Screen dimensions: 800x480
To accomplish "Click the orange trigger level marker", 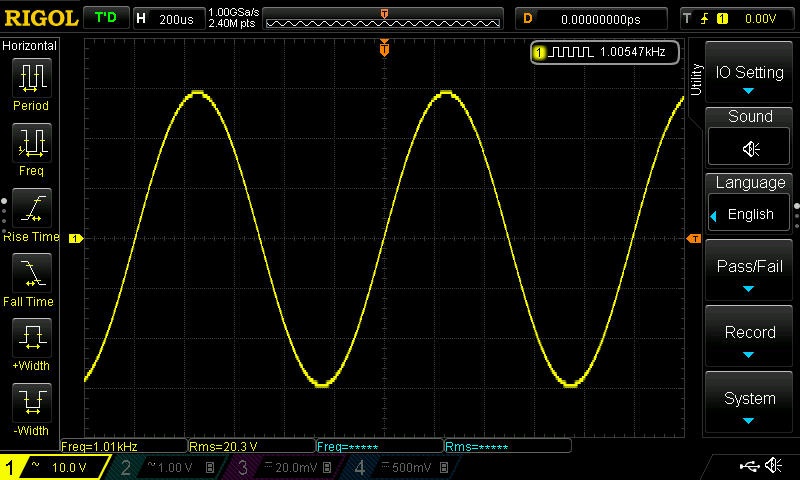I will click(x=693, y=238).
